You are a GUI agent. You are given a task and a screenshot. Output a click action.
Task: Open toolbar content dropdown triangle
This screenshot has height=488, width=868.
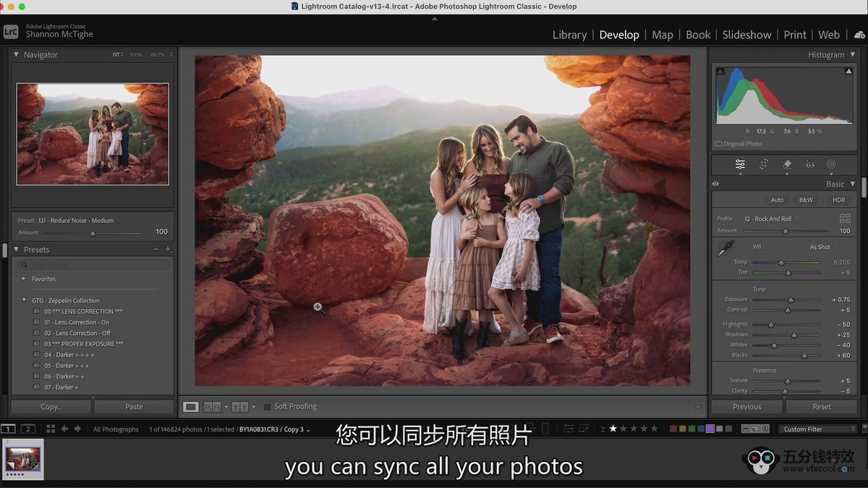(698, 407)
